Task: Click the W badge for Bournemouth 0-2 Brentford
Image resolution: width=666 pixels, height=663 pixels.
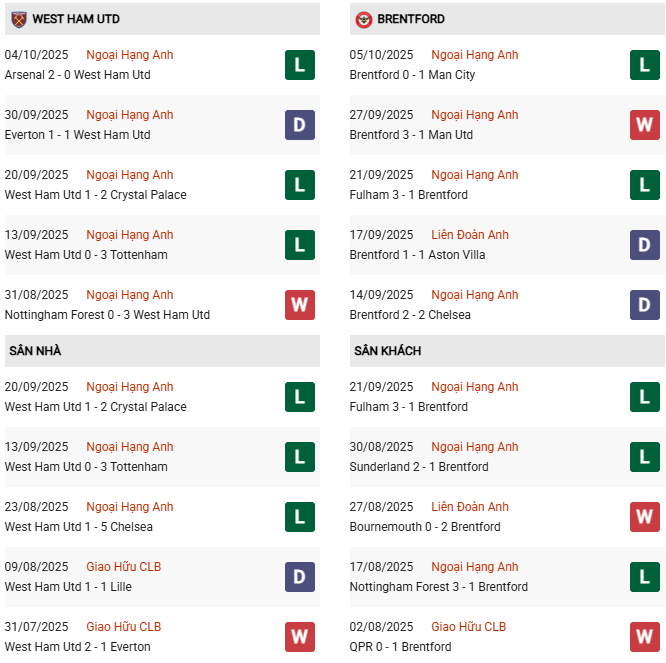Action: pyautogui.click(x=644, y=517)
